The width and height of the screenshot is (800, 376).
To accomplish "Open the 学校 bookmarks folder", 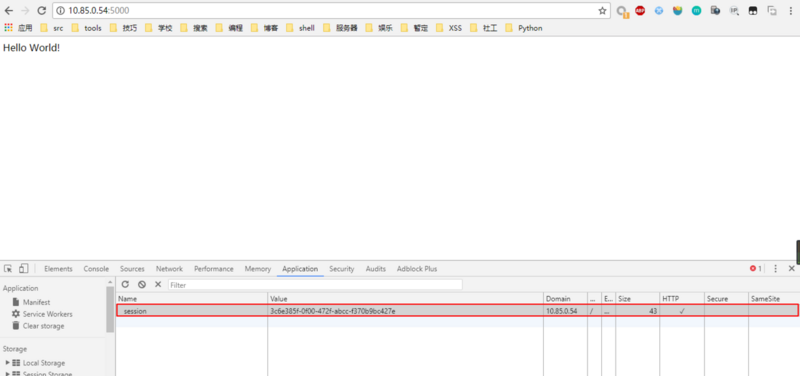I will 159,28.
